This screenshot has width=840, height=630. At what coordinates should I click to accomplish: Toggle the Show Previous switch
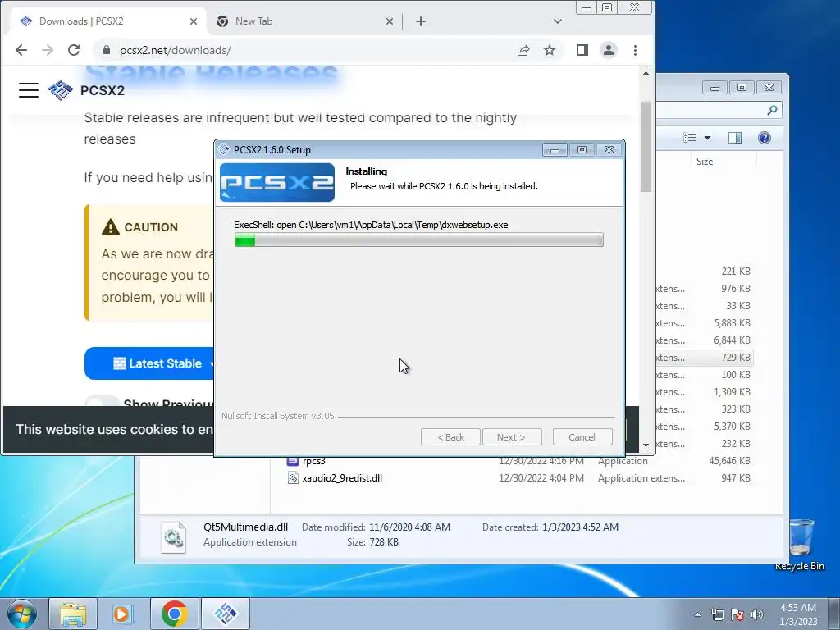103,402
